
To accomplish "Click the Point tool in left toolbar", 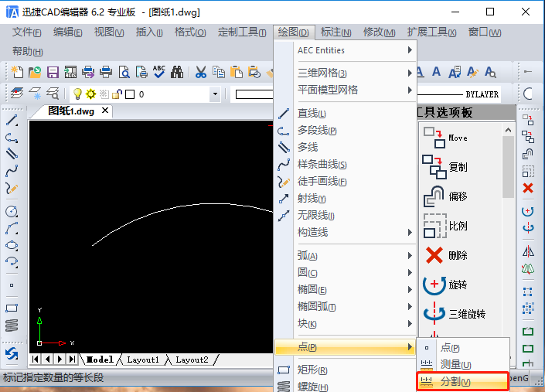I will (x=12, y=285).
